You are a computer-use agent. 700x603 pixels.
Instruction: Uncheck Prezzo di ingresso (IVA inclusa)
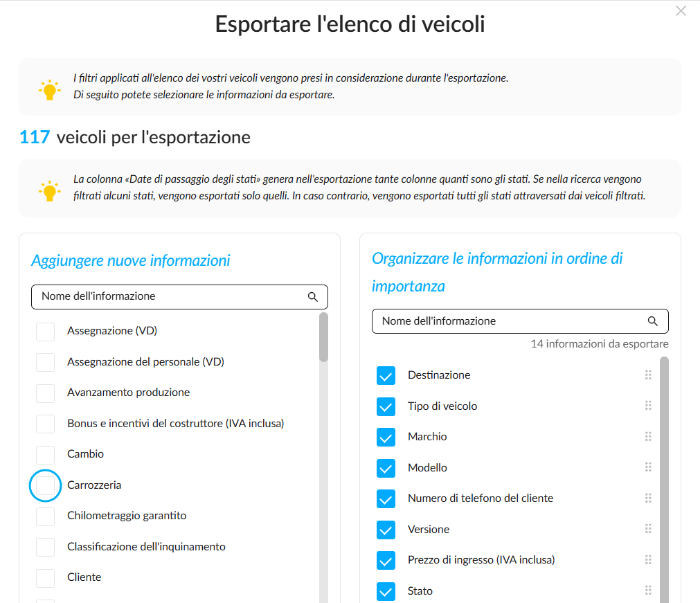[386, 560]
